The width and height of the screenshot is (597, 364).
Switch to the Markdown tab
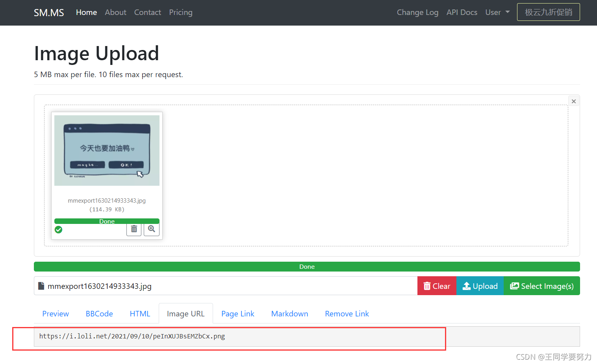coord(289,314)
